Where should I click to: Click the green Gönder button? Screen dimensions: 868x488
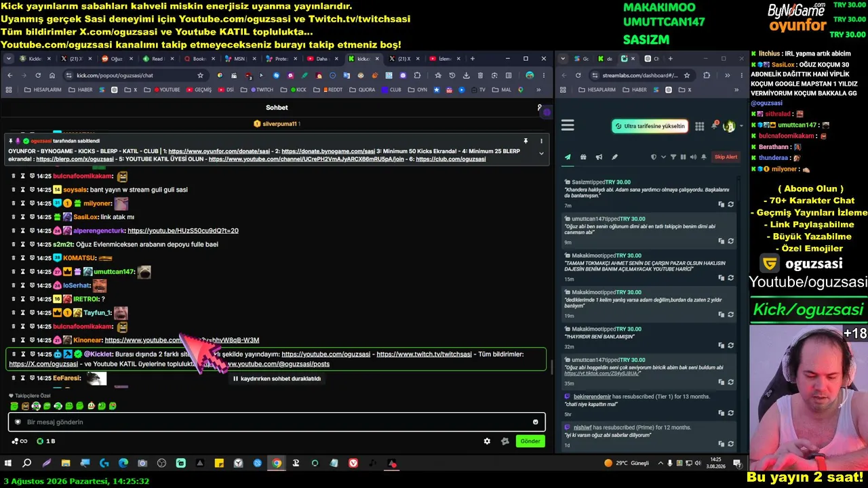(530, 441)
